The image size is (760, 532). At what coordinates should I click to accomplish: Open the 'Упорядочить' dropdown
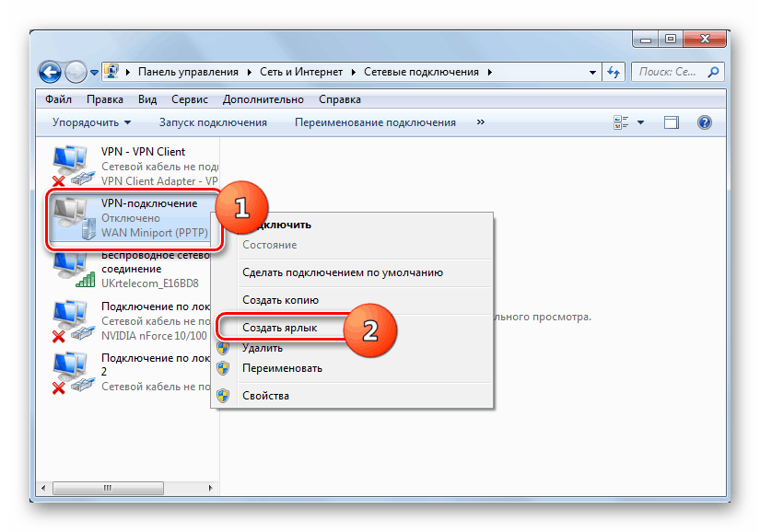tap(91, 122)
